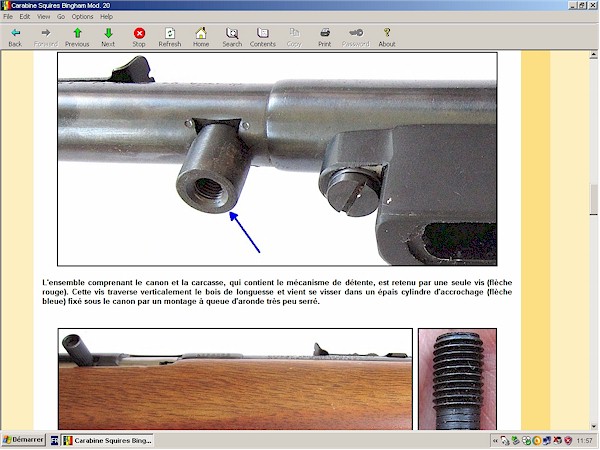
Task: Select the Carabine Squires Bing... taskbar button
Action: (x=108, y=440)
